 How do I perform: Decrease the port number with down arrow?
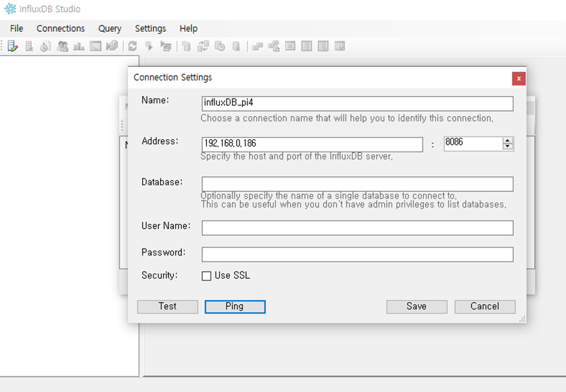[x=508, y=146]
